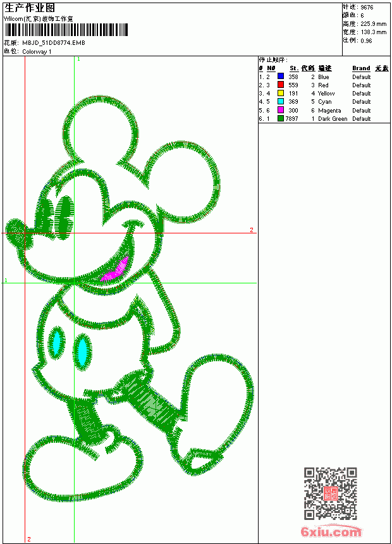
Task: Click the stitch count '369' in Cyan row
Action: click(293, 102)
